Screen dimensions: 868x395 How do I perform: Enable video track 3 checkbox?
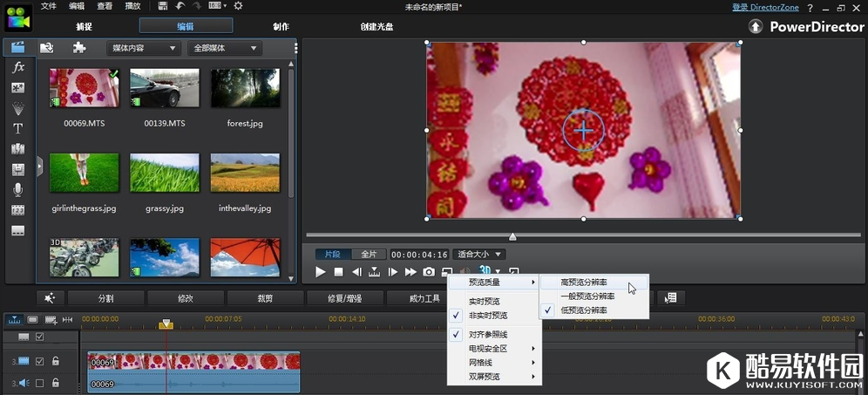(x=39, y=361)
